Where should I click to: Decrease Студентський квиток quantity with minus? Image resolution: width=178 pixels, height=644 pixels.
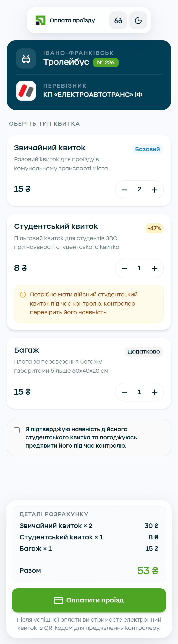[125, 269]
